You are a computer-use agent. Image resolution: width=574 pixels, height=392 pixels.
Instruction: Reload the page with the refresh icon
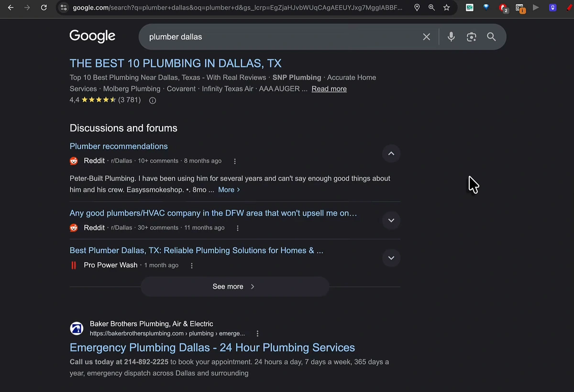click(x=44, y=8)
